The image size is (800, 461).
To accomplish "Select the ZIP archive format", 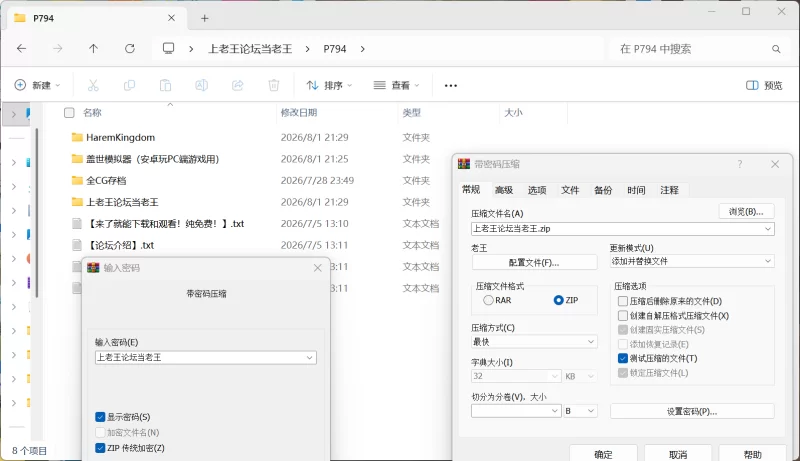I will click(559, 300).
